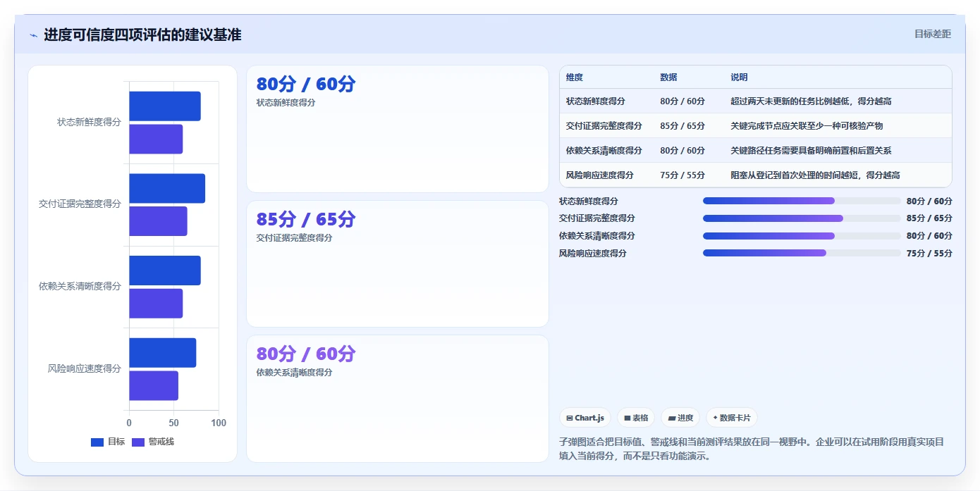The height and width of the screenshot is (491, 980).
Task: Click the 警戒线 bar for 风险响应速度得分
Action: pos(154,386)
